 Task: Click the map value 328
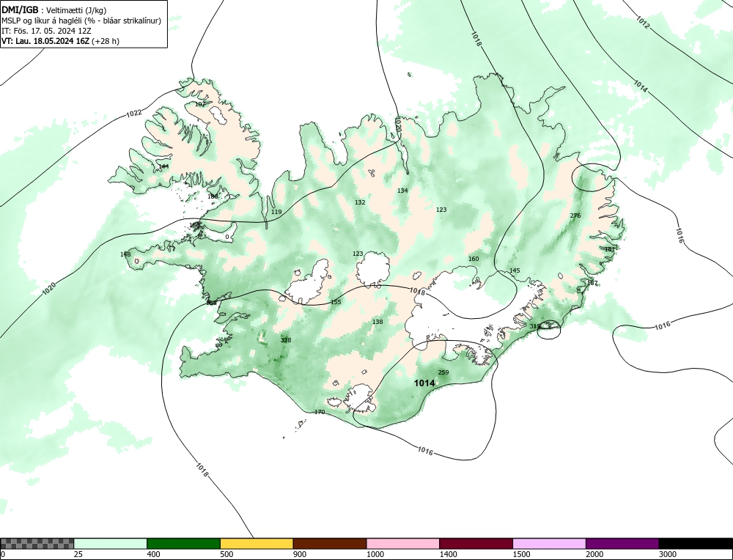[x=286, y=340]
